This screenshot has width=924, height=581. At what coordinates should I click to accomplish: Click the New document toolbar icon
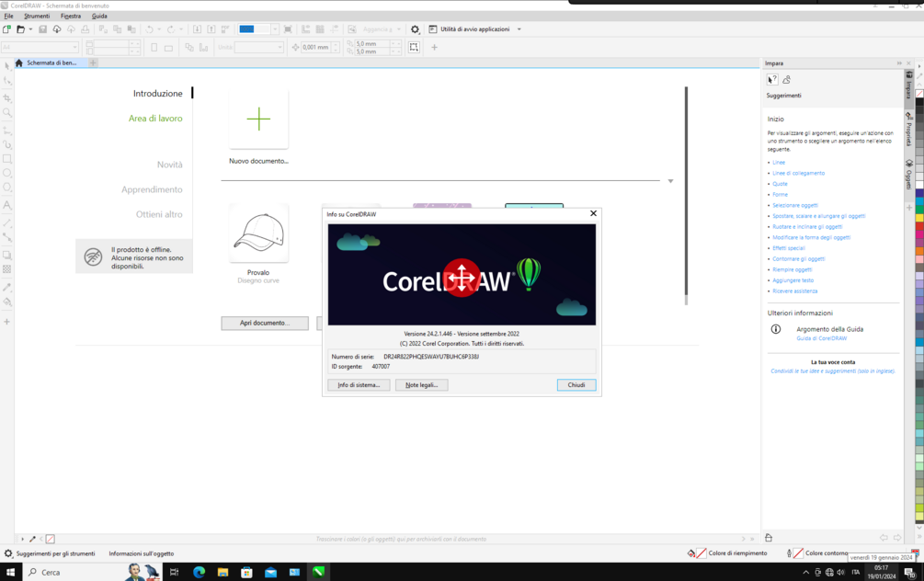coord(6,28)
